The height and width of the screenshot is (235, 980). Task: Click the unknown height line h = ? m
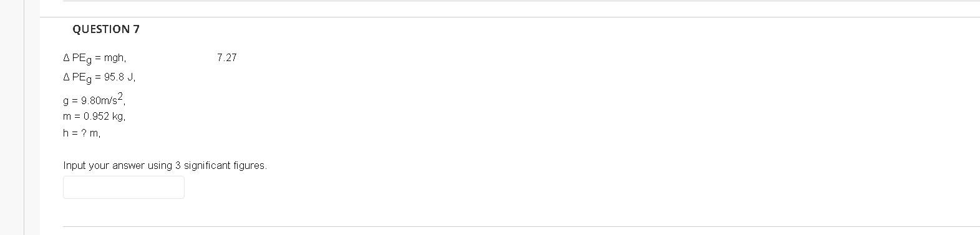[82, 133]
